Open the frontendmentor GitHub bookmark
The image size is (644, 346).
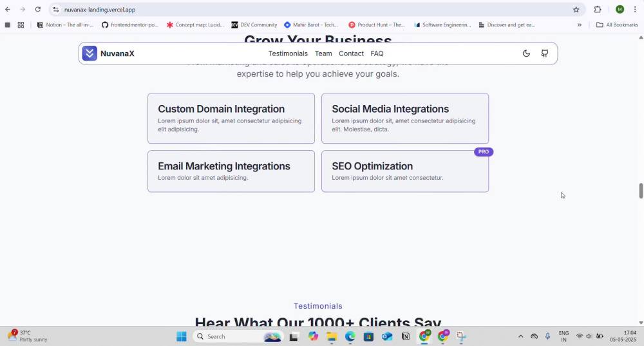click(130, 25)
